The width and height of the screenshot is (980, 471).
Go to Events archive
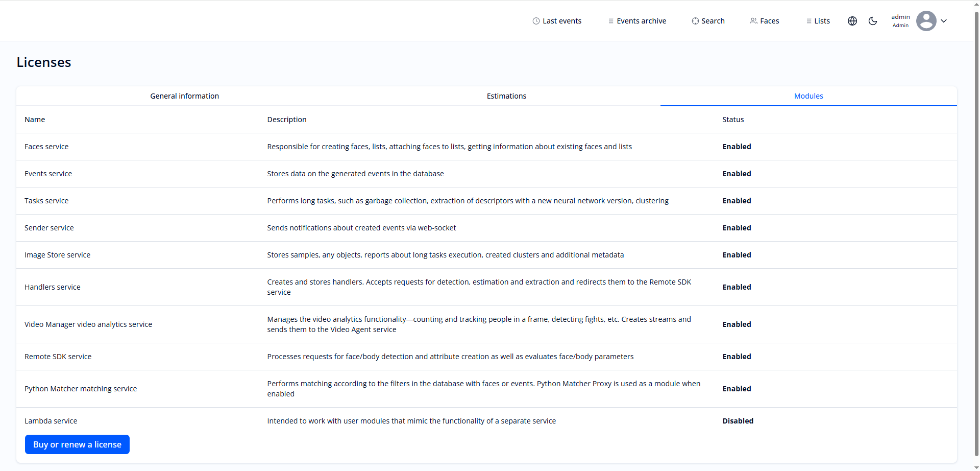(641, 21)
